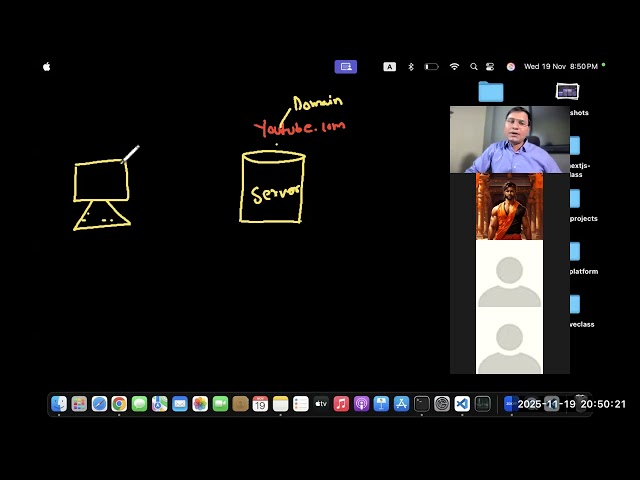
Task: Open Music from the Dock
Action: (x=341, y=404)
